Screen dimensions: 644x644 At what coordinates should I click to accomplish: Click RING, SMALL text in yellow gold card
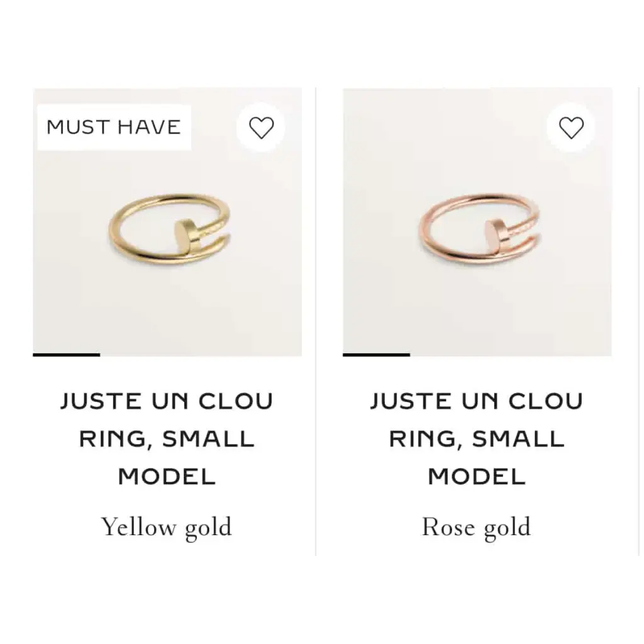click(167, 439)
